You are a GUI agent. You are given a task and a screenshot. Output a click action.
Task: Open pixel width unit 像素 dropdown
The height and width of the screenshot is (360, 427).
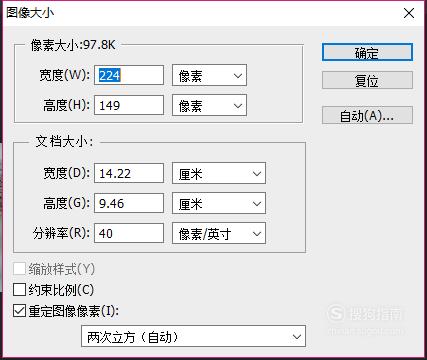point(209,76)
